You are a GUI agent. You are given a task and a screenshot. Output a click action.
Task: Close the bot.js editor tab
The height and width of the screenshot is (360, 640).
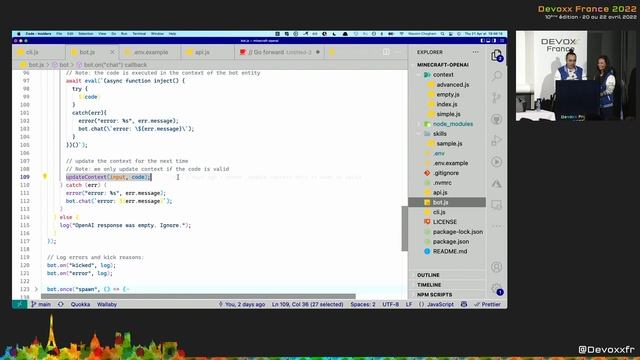coord(113,52)
